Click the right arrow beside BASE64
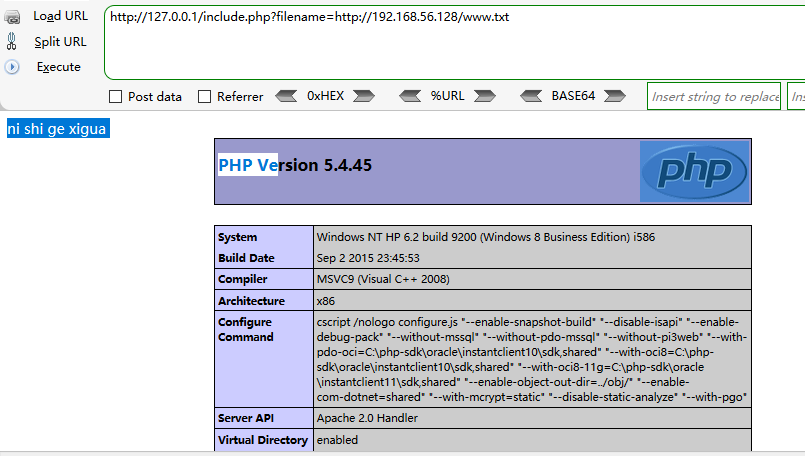This screenshot has width=805, height=456. click(x=615, y=96)
